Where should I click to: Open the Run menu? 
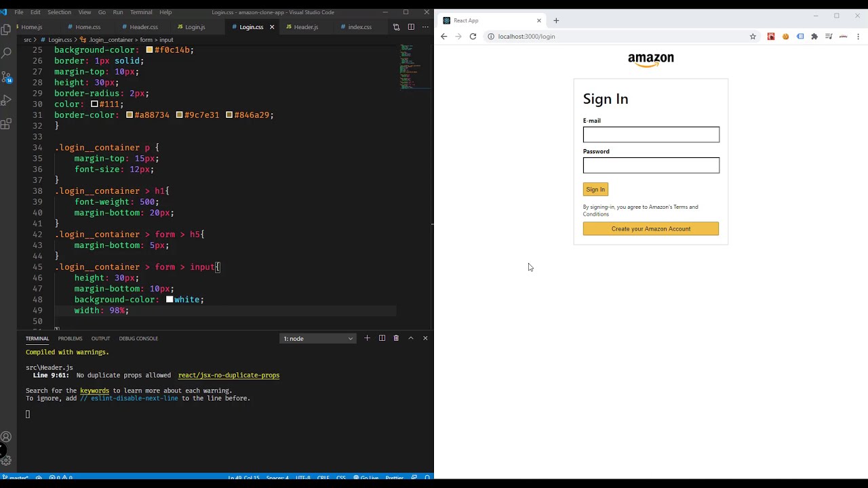(118, 12)
